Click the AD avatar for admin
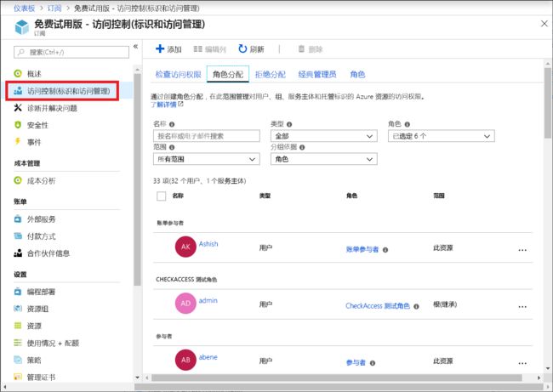The height and width of the screenshot is (392, 553). [185, 304]
